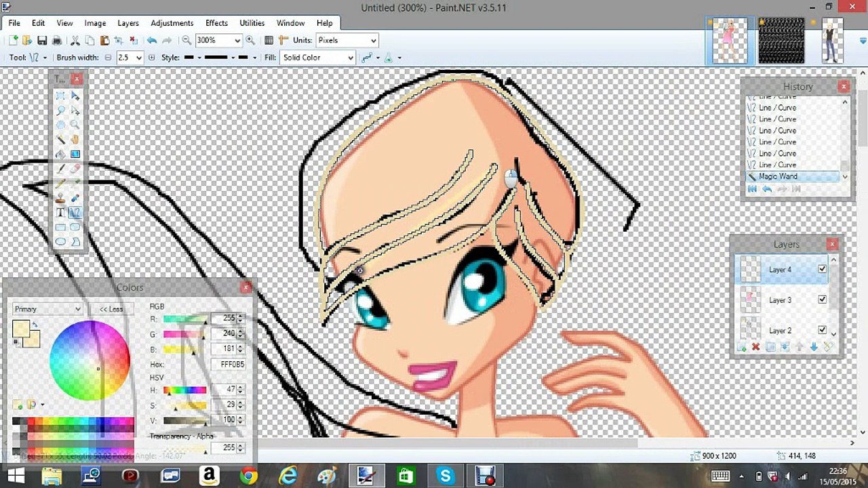This screenshot has height=488, width=868.
Task: Activate the Zoom tool in Tools panel
Action: pyautogui.click(x=75, y=125)
